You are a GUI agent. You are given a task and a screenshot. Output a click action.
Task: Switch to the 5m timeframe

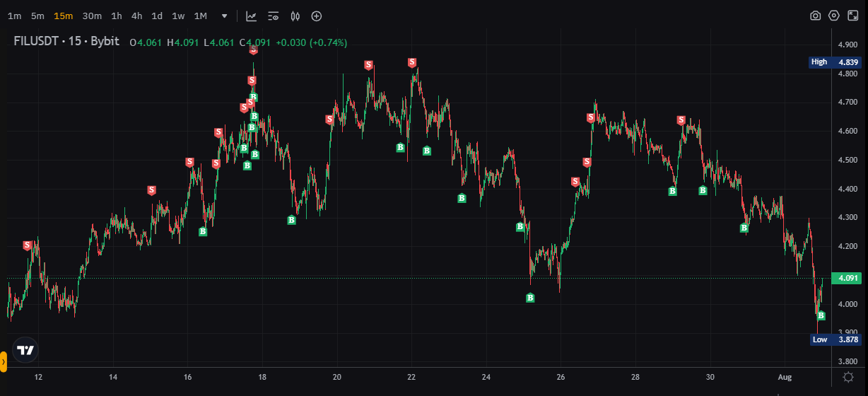pos(37,16)
